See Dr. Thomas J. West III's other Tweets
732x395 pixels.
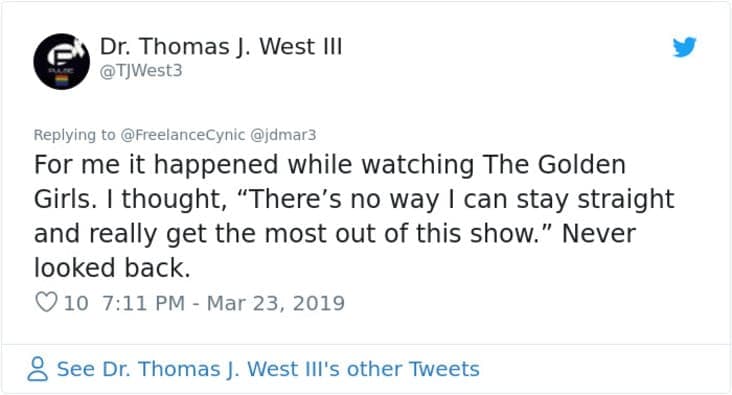click(x=268, y=369)
